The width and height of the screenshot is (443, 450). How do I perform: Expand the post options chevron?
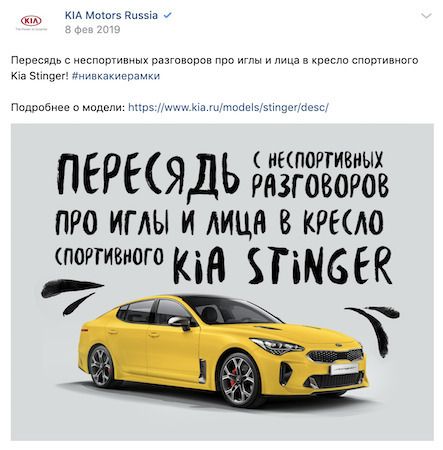click(426, 16)
